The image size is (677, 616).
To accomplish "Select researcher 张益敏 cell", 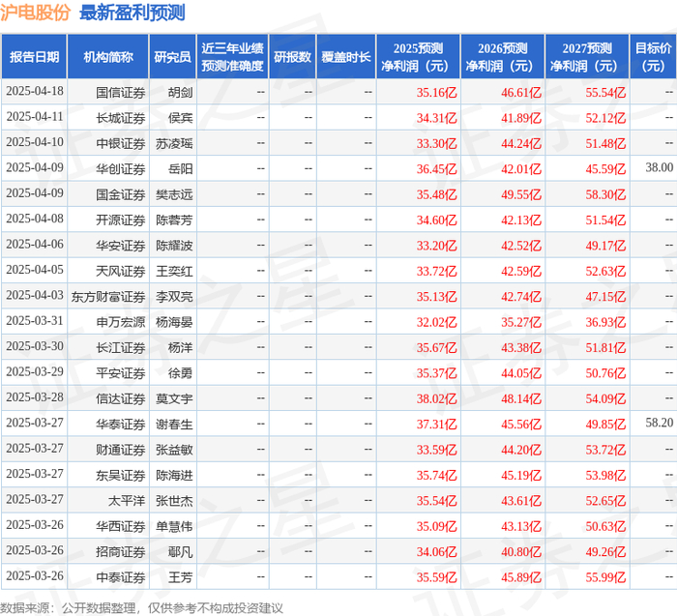I will (174, 450).
